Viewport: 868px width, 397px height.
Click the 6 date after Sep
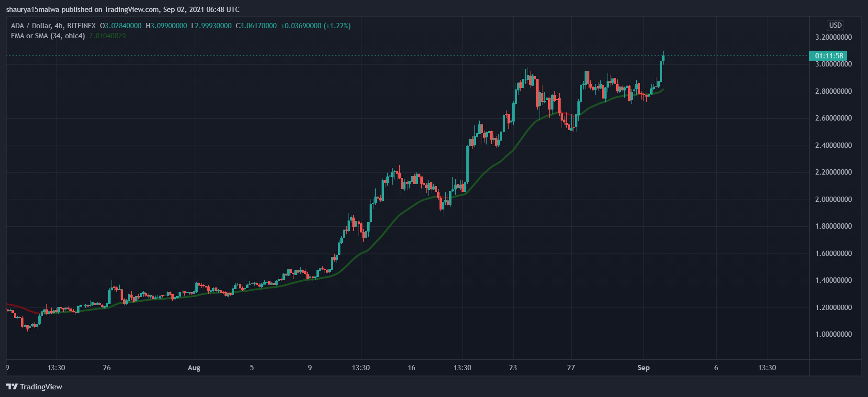(x=716, y=368)
